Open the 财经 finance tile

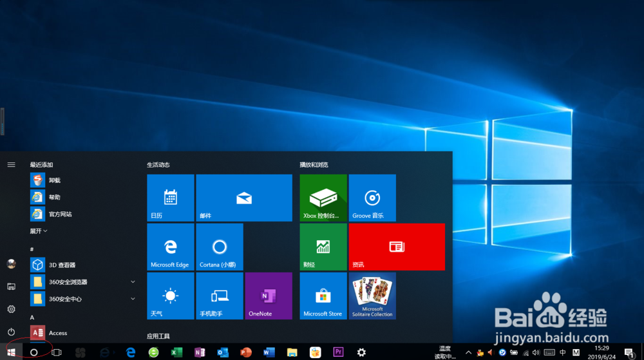(x=323, y=247)
